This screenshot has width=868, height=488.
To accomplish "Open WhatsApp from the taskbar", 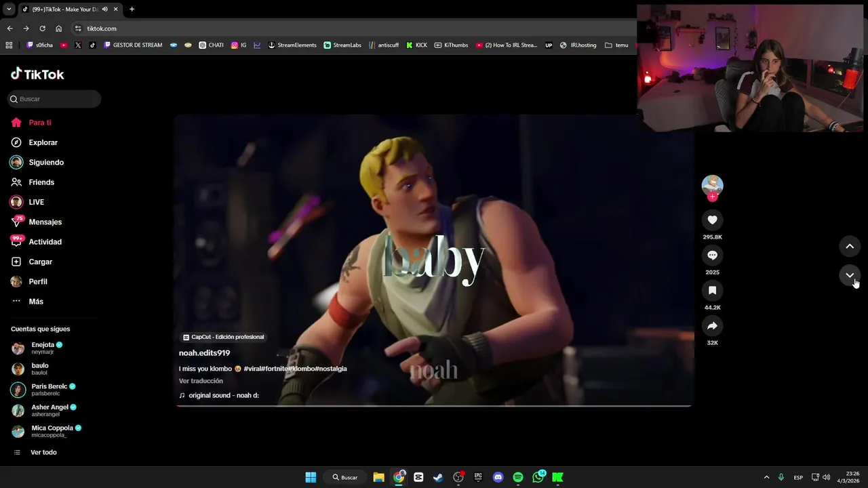I will [x=538, y=477].
